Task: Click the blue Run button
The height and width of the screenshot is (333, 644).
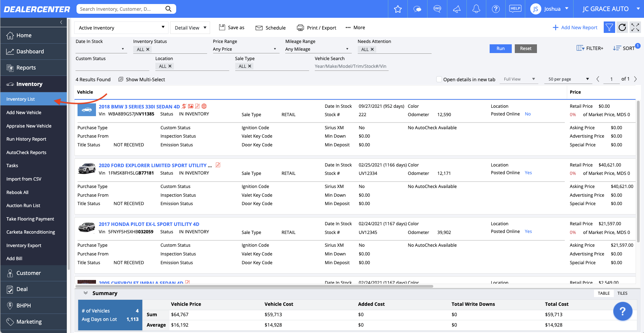Action: (500, 49)
